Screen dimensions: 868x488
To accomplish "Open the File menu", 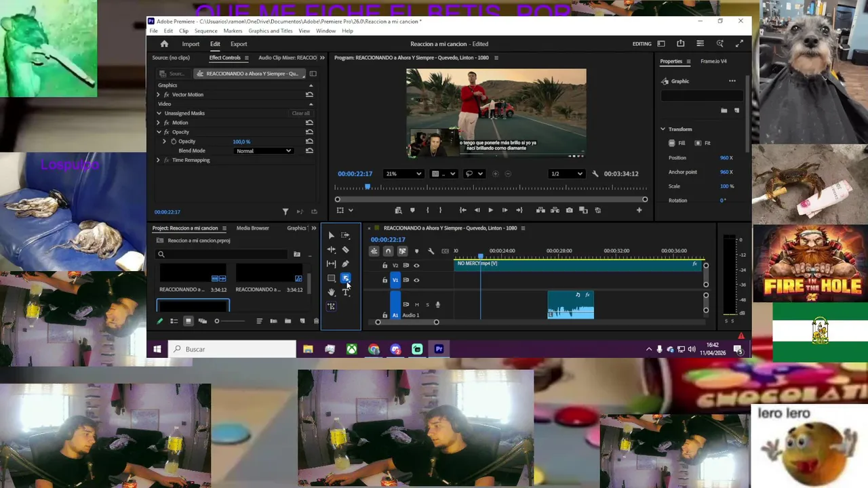I will (x=154, y=31).
